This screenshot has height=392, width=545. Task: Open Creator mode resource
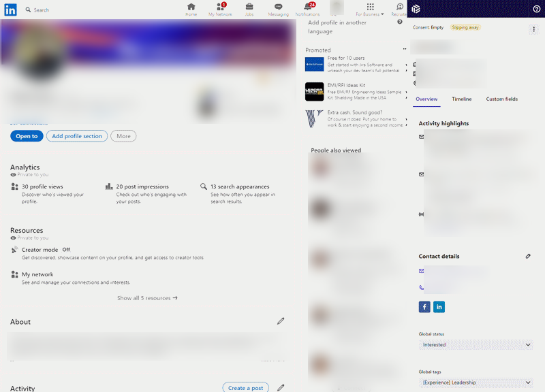[x=40, y=250]
